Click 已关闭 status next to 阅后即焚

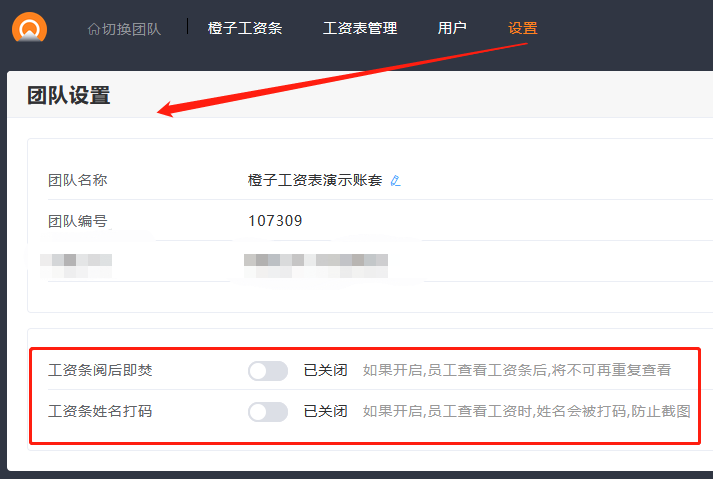pyautogui.click(x=325, y=371)
